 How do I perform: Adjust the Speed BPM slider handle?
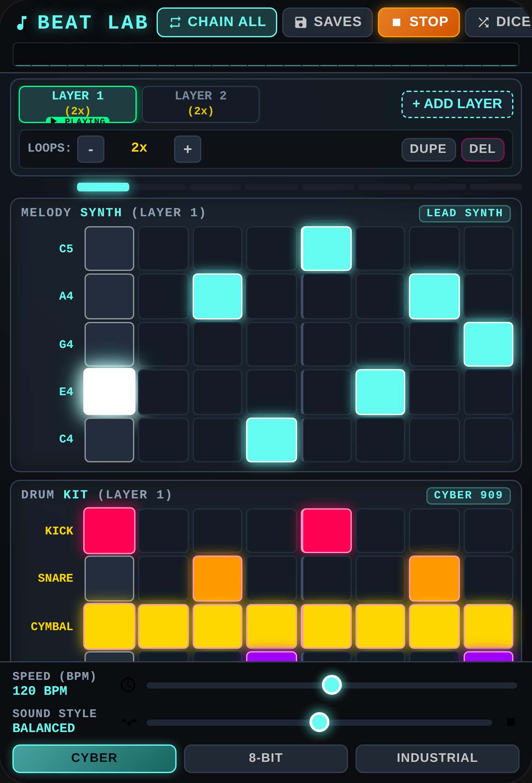(x=332, y=685)
